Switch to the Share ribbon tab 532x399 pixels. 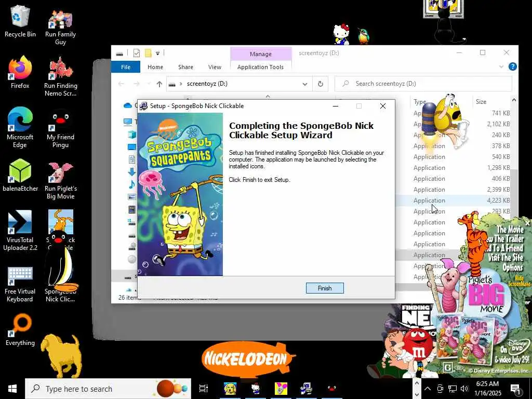[185, 67]
